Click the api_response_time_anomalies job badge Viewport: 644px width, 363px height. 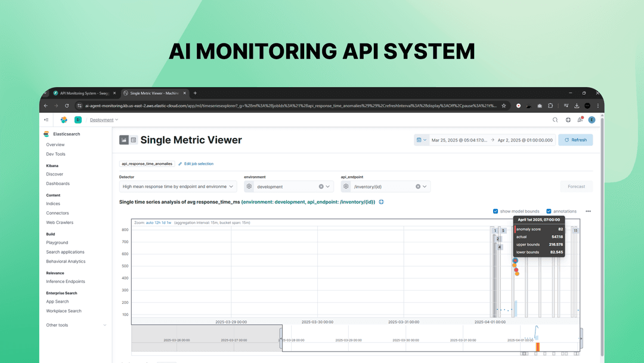point(147,164)
